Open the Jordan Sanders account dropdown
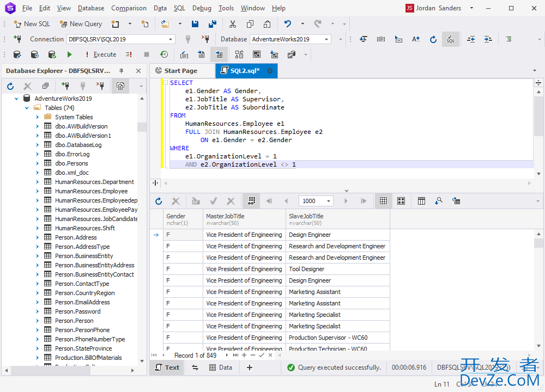Image resolution: width=545 pixels, height=392 pixels. click(x=471, y=8)
